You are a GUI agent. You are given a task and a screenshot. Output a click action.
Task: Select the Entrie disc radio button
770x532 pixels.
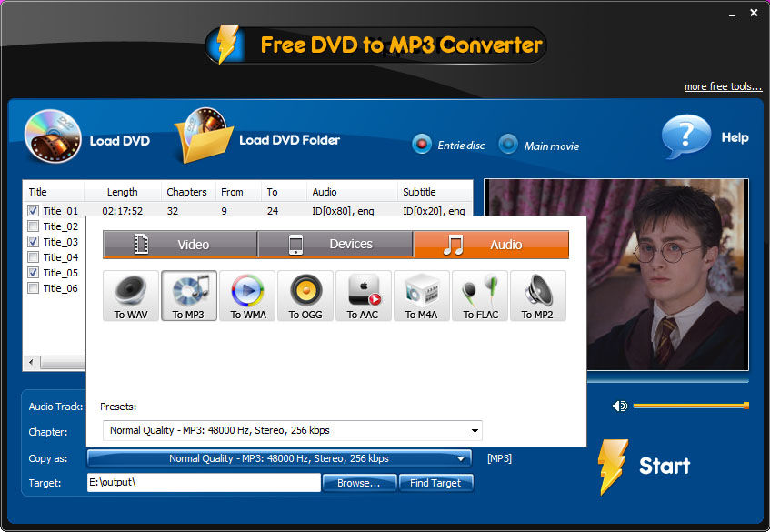pos(422,144)
